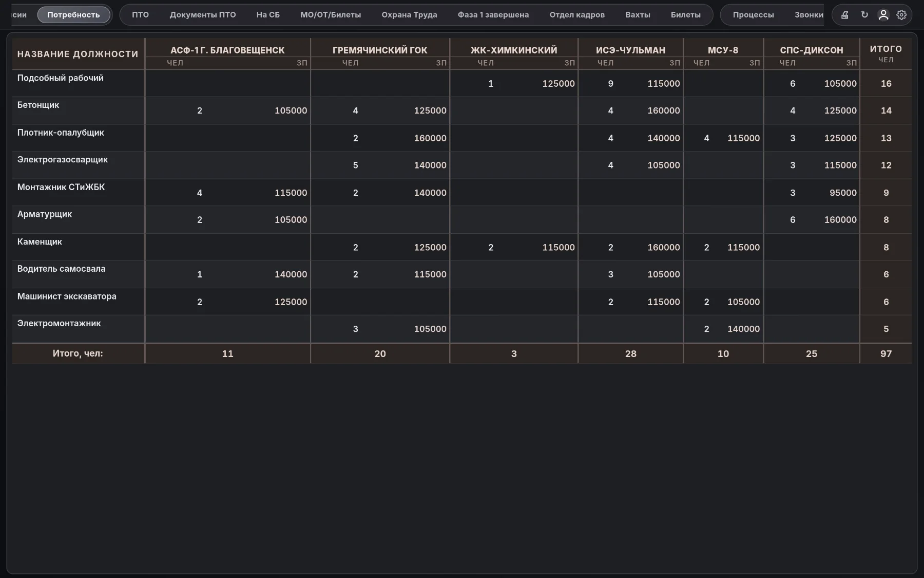The image size is (924, 578).
Task: Select the Электрогазосварщик row name
Action: (x=63, y=159)
